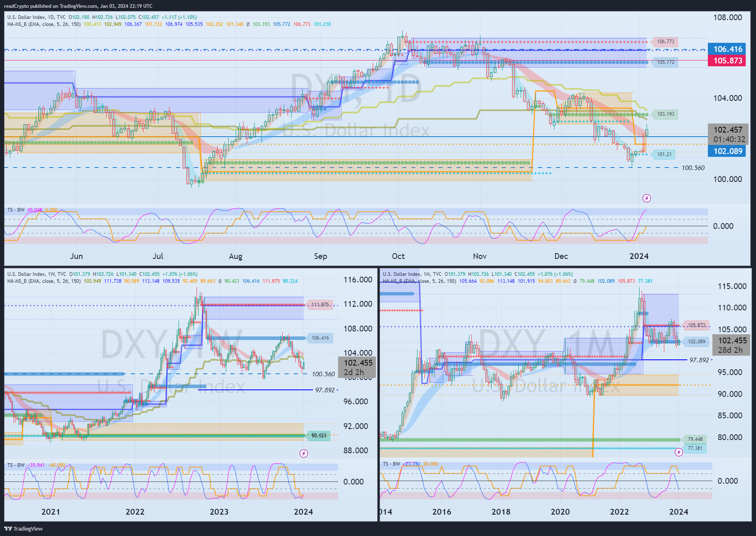Open the 'U.S. Dollar Index, 1W, TVC' legend title

[x=37, y=274]
